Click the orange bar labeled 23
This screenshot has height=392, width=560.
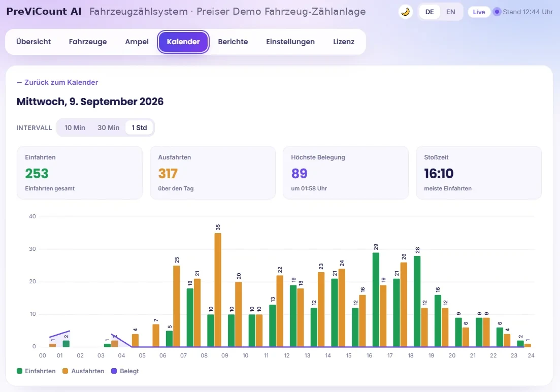point(321,309)
